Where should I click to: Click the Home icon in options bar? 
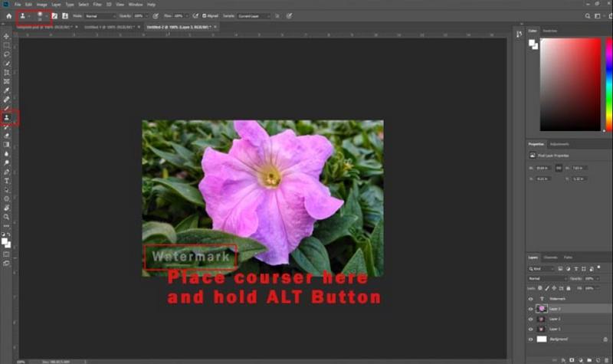pos(8,15)
